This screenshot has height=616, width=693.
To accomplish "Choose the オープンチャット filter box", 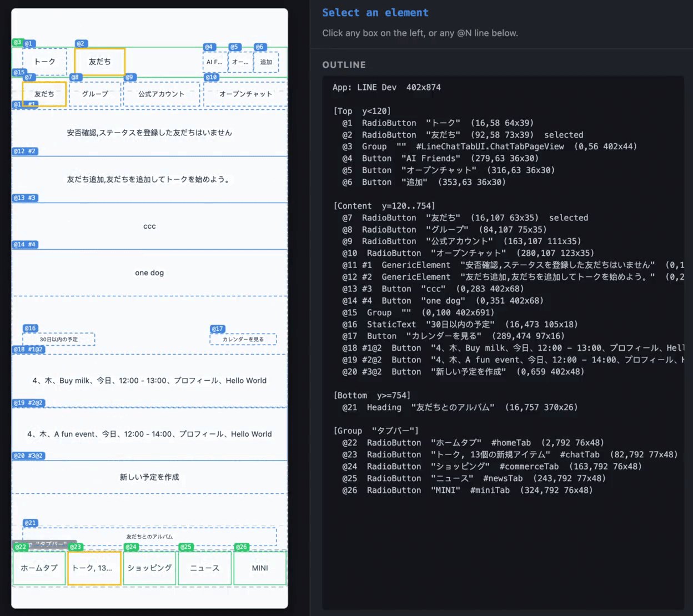I will 245,94.
